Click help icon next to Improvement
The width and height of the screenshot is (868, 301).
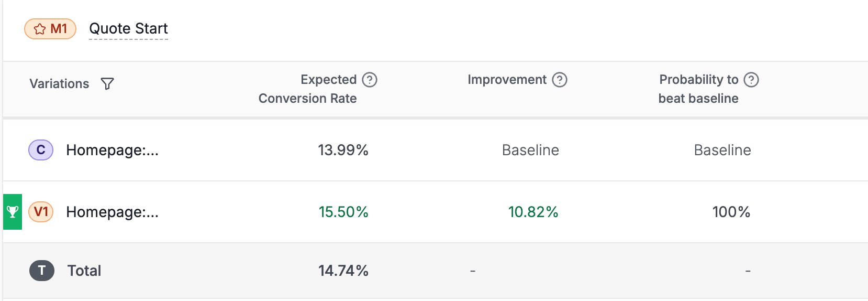pyautogui.click(x=560, y=80)
